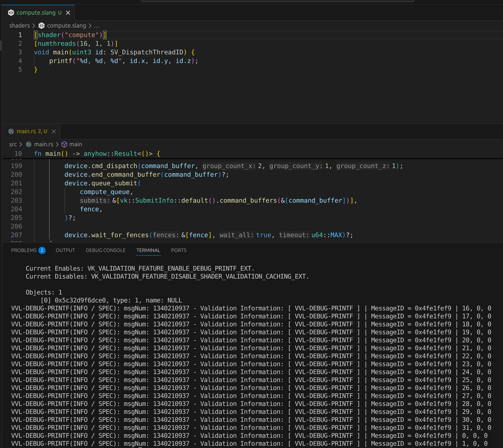Click the Current Disables terminal line
The height and width of the screenshot is (448, 503).
pyautogui.click(x=167, y=277)
